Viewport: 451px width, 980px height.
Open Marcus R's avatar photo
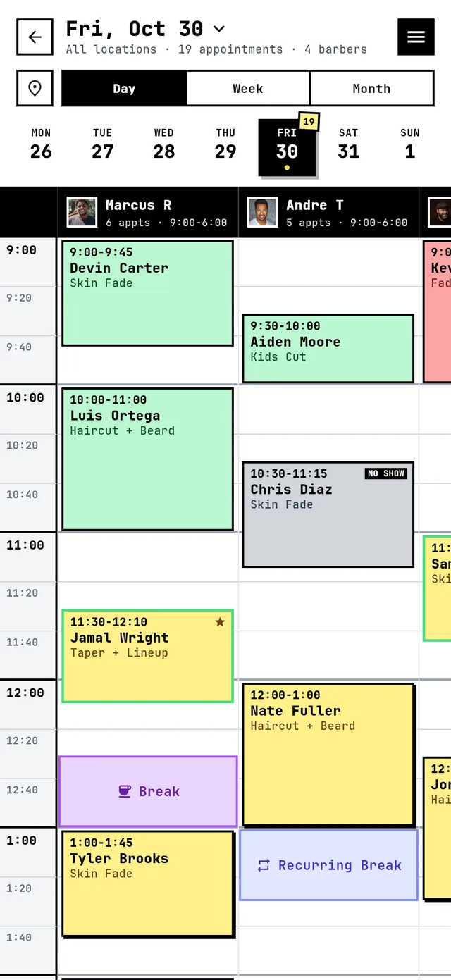(x=82, y=212)
